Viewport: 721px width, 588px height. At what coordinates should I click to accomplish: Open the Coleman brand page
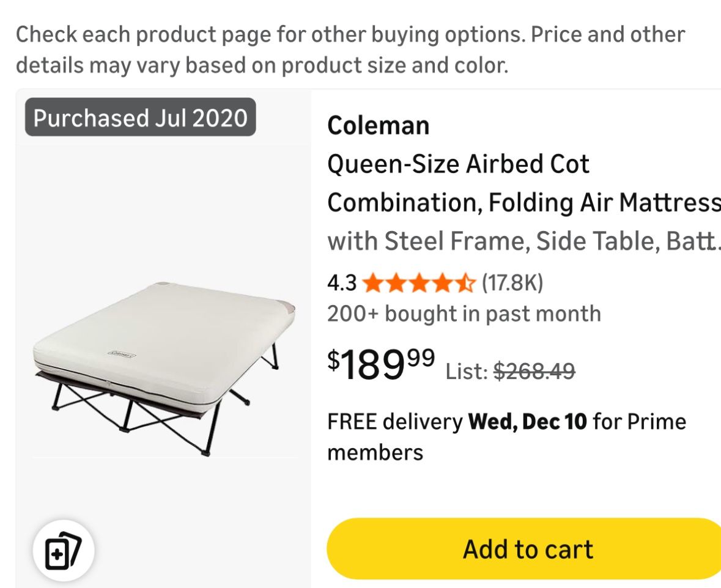tap(379, 125)
